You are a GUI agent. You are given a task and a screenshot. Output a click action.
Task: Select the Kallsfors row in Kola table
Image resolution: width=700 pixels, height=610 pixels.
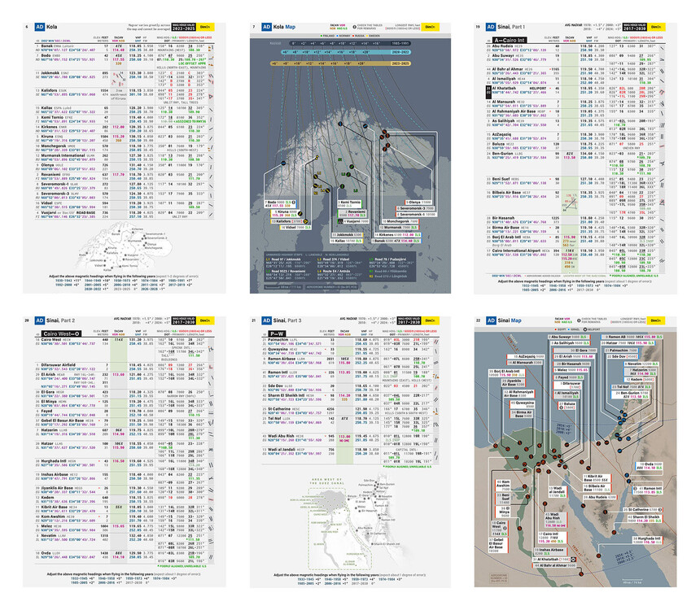(124, 96)
